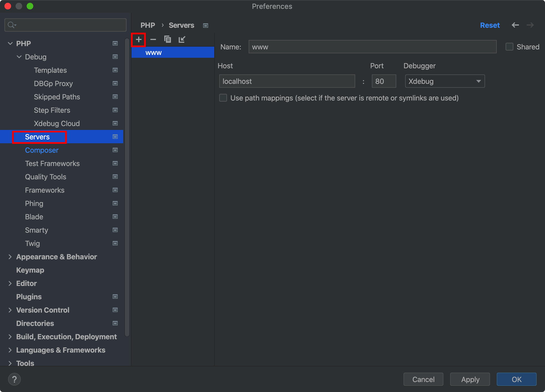Viewport: 545px width, 392px height.
Task: Click the remove server minus icon
Action: (153, 39)
